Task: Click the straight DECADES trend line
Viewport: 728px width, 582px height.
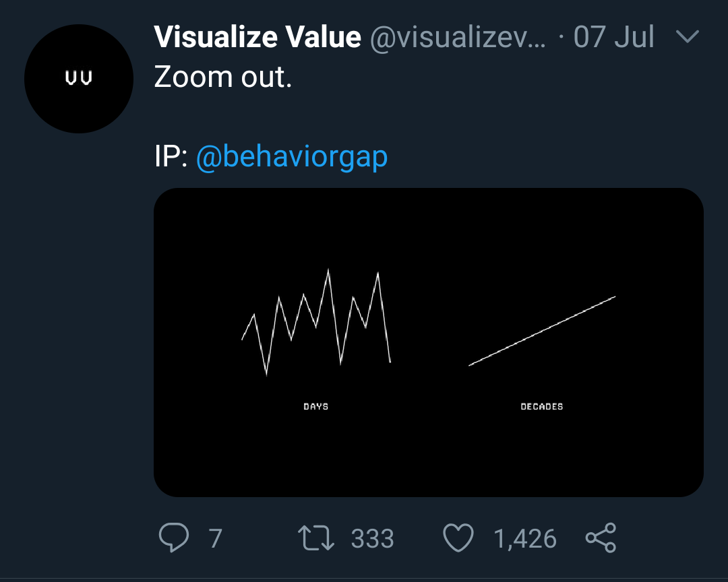Action: pos(542,331)
